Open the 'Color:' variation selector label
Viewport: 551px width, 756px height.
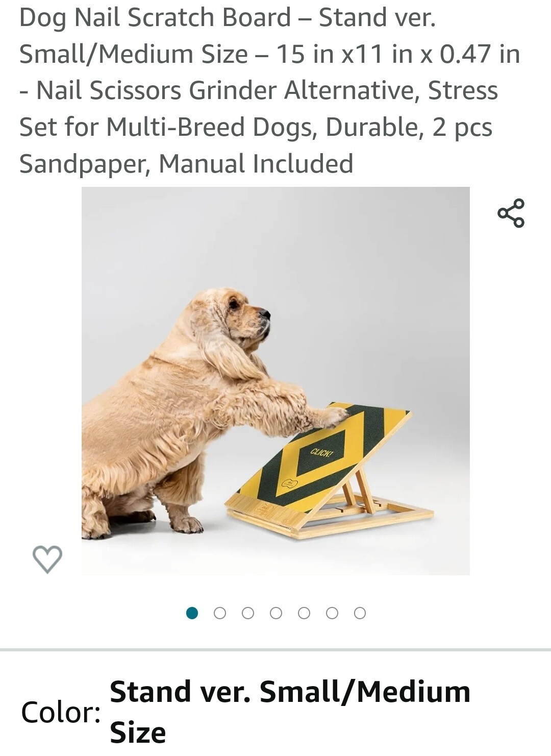[61, 712]
